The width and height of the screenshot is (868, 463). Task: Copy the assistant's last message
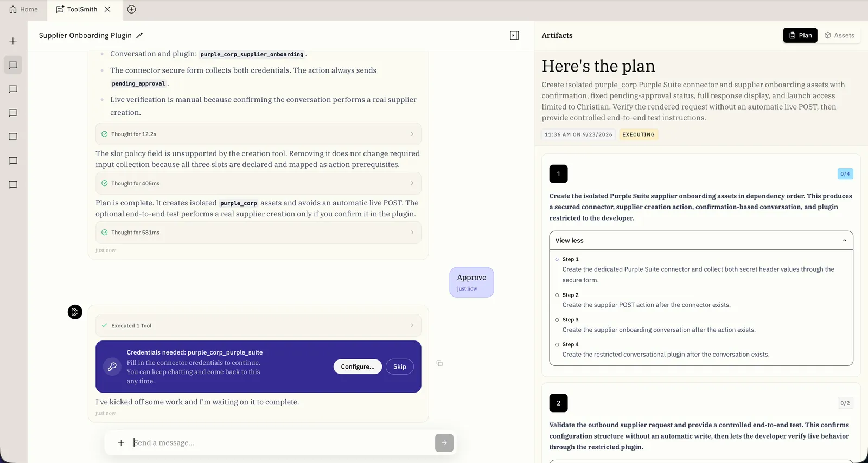tap(439, 363)
